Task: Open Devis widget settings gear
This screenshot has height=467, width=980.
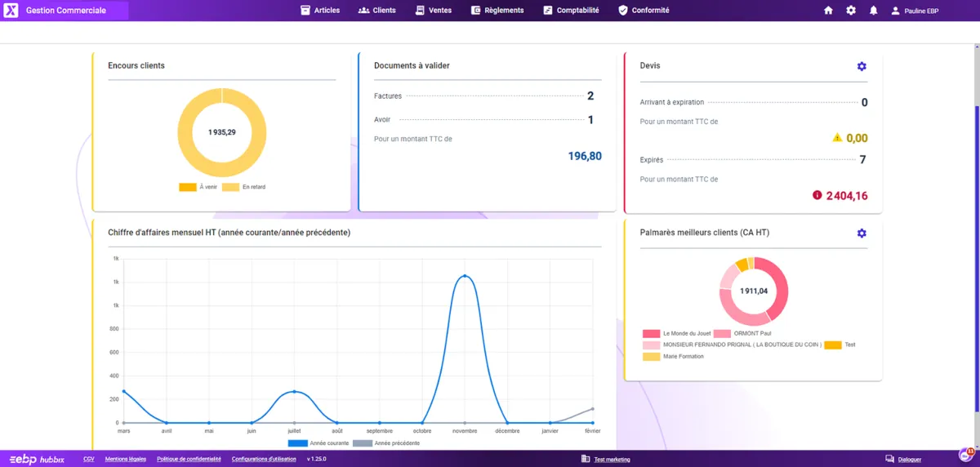Action: coord(862,66)
